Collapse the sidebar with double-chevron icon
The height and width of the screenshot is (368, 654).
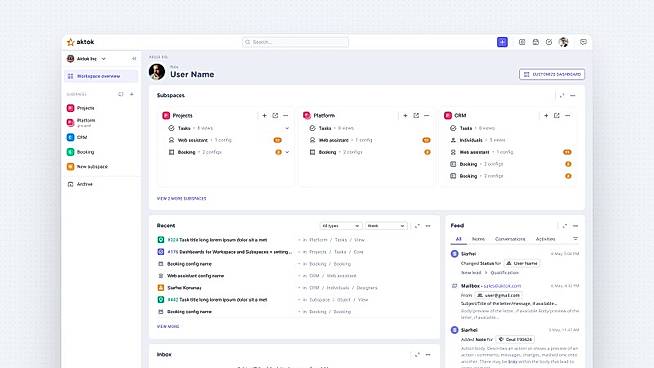[134, 59]
